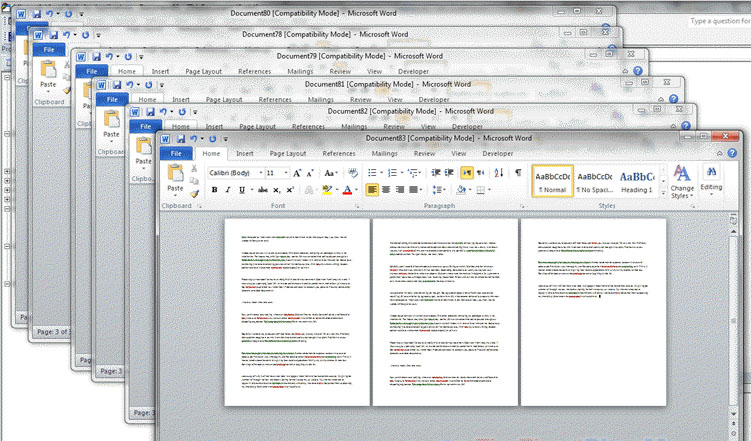Toggle Superscript formatting

[x=290, y=190]
